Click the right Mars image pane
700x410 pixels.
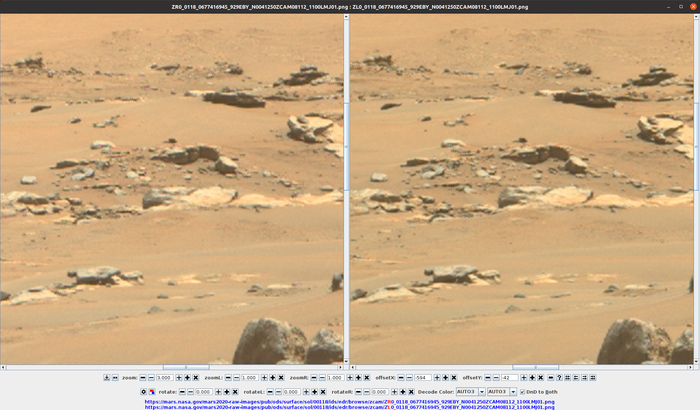click(x=522, y=189)
